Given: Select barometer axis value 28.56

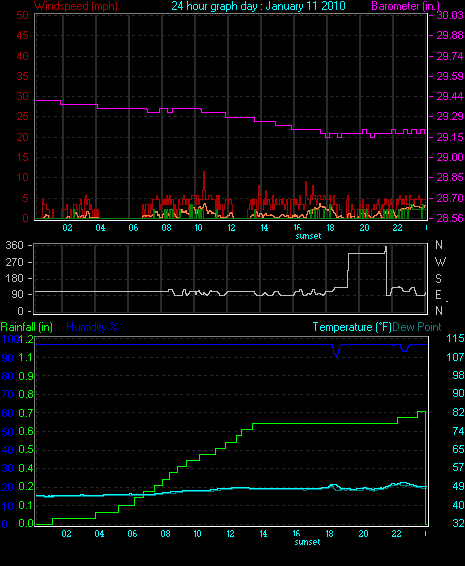Looking at the screenshot, I should [x=450, y=218].
